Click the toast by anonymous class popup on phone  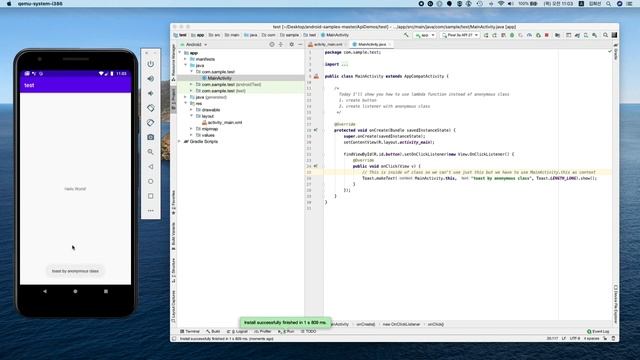click(75, 271)
